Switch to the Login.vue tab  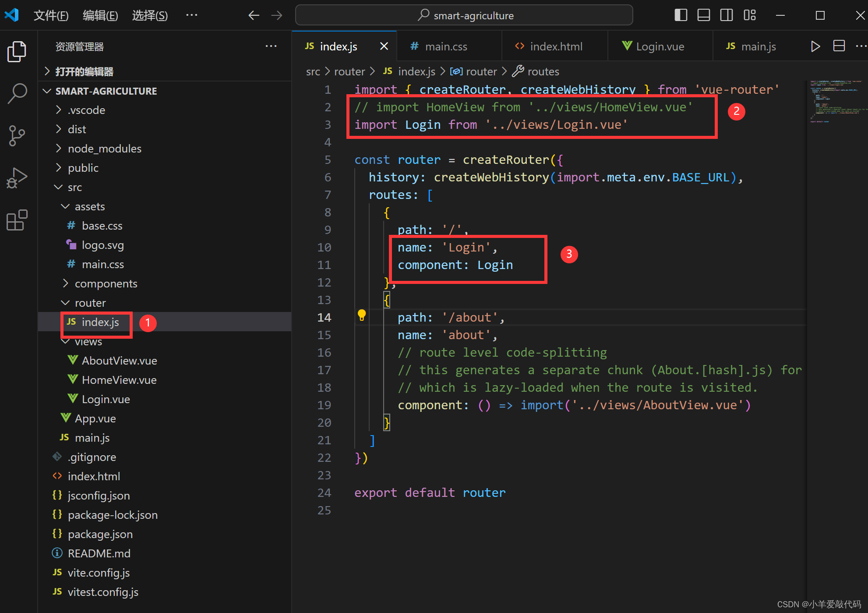pyautogui.click(x=660, y=46)
